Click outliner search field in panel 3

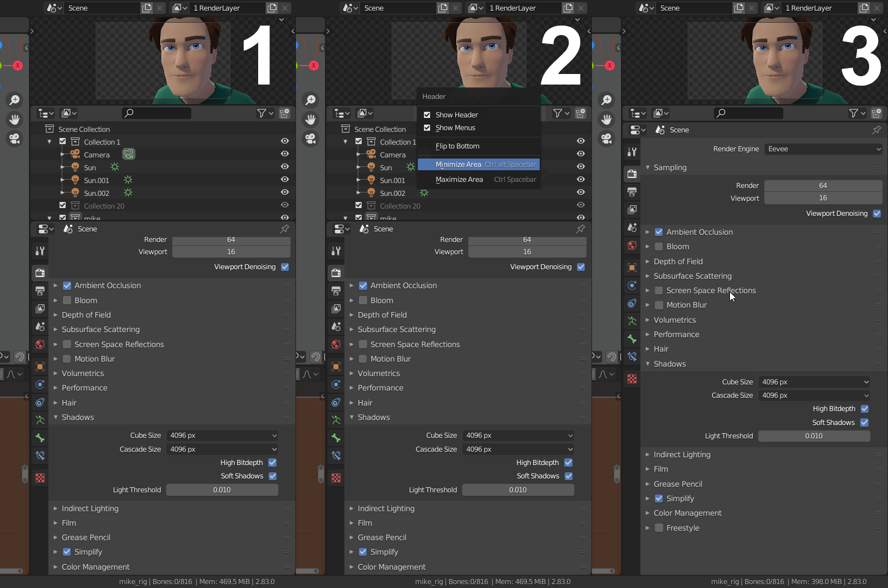(748, 113)
